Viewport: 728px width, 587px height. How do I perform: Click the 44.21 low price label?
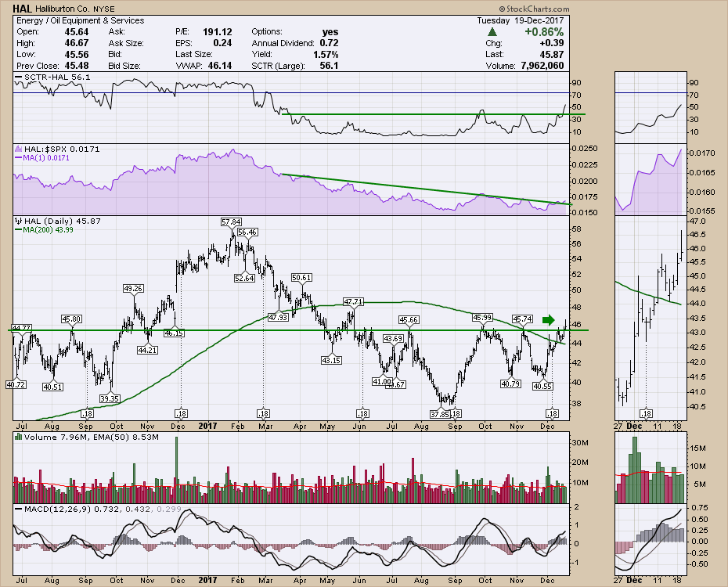click(147, 350)
